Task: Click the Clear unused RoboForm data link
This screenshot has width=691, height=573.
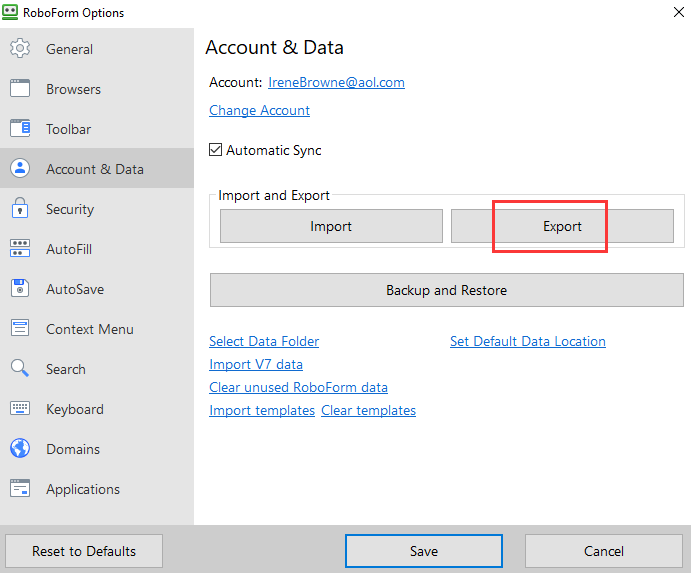Action: tap(298, 387)
